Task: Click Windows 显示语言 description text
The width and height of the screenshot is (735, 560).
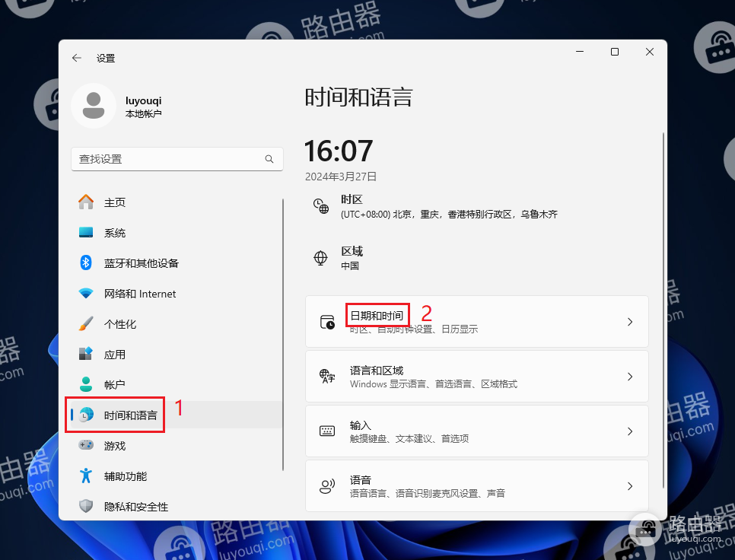Action: pos(434,383)
